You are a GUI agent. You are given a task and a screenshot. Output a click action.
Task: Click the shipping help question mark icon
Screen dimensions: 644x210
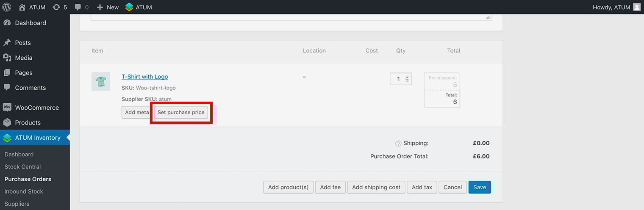[398, 144]
